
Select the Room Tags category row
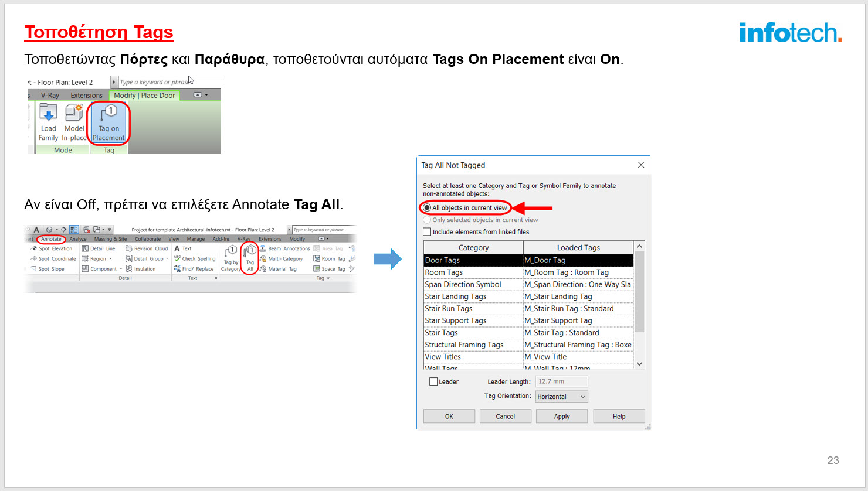click(x=528, y=272)
